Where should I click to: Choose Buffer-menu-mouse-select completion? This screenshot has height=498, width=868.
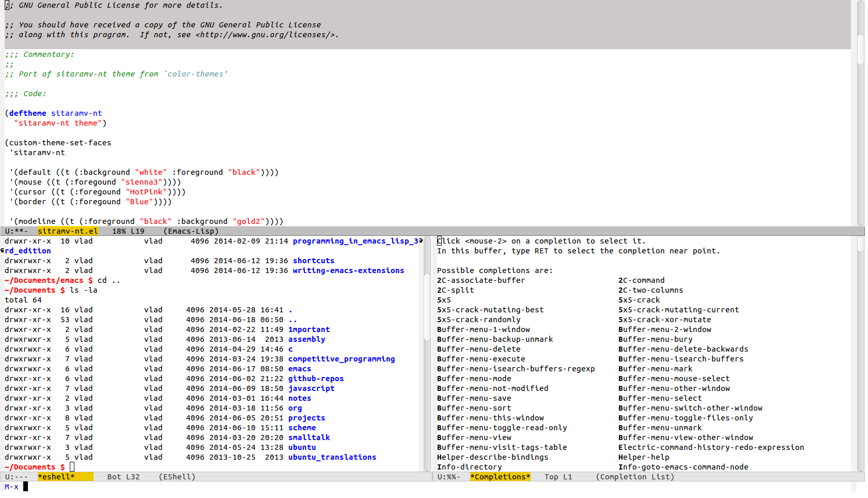pos(674,379)
